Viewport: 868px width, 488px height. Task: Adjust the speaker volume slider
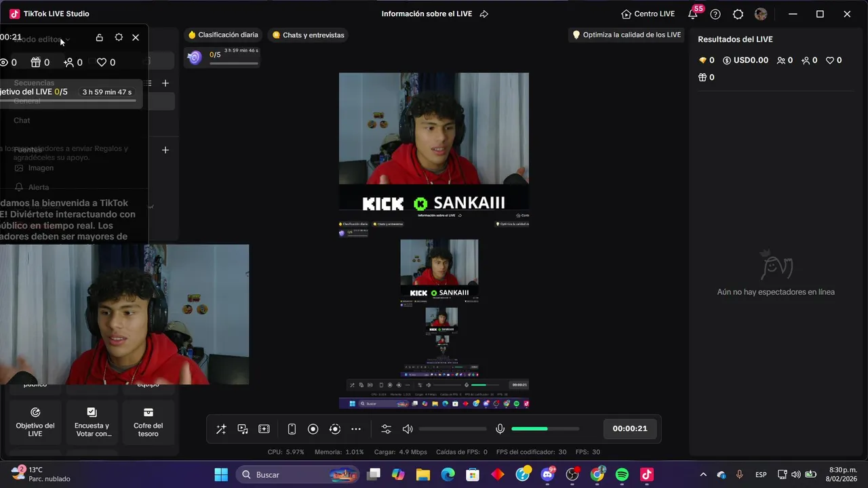point(452,429)
